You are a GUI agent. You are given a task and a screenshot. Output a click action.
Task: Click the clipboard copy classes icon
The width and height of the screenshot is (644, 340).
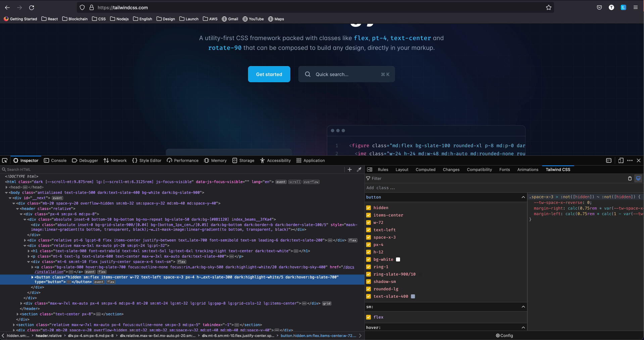[x=630, y=179]
